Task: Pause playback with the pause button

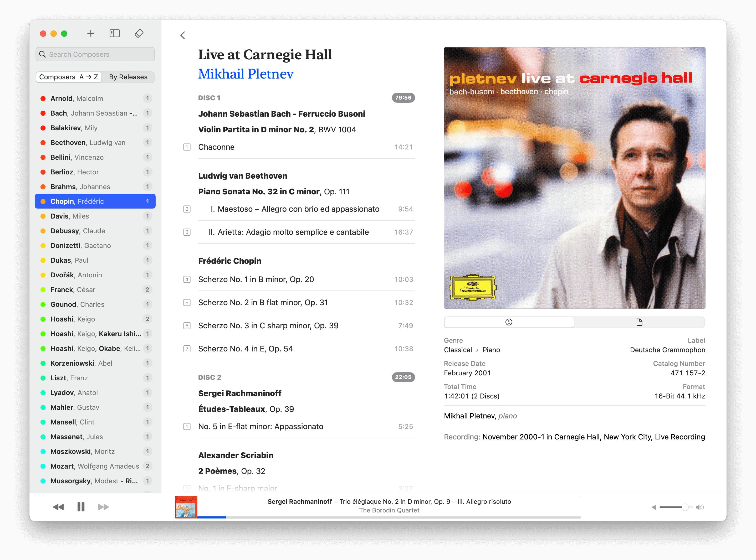Action: [81, 507]
